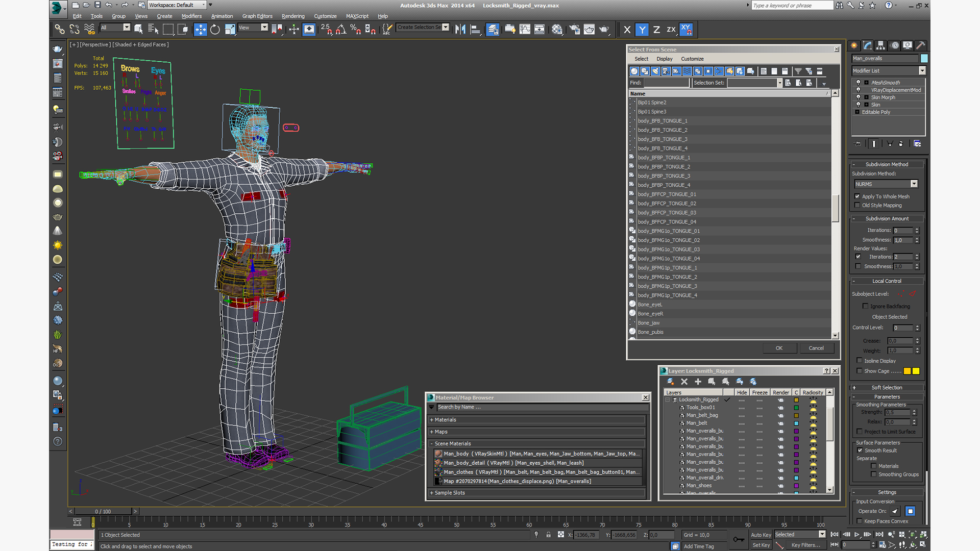Open the Create command panel tab

854,45
